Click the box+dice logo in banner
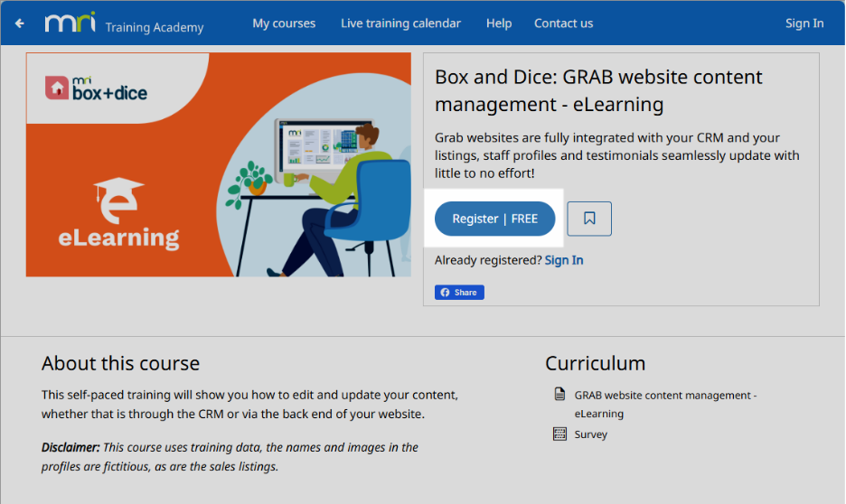This screenshot has height=504, width=846. [96, 89]
